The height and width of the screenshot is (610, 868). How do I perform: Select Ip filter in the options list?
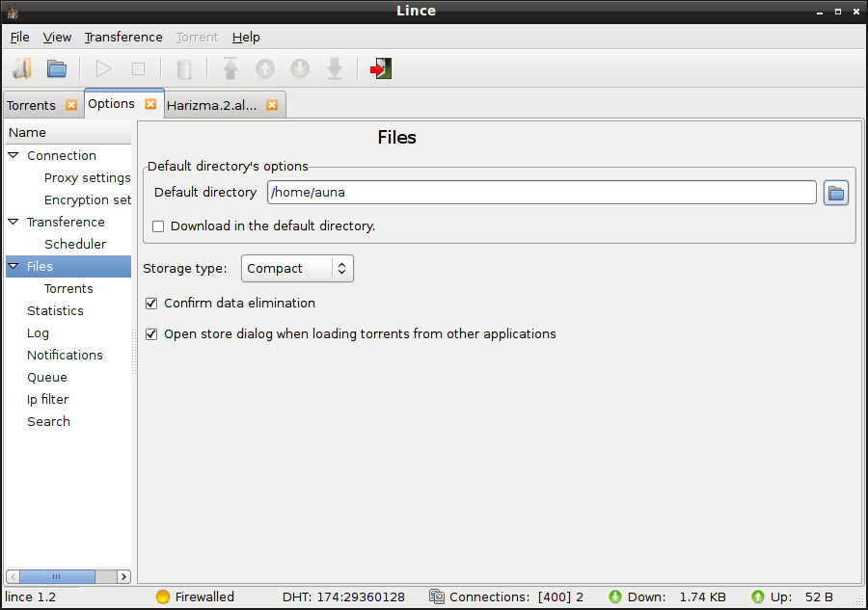click(47, 399)
